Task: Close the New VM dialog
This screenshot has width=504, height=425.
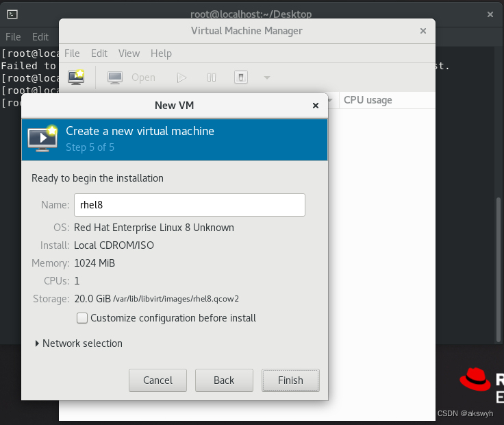Action: click(x=315, y=106)
